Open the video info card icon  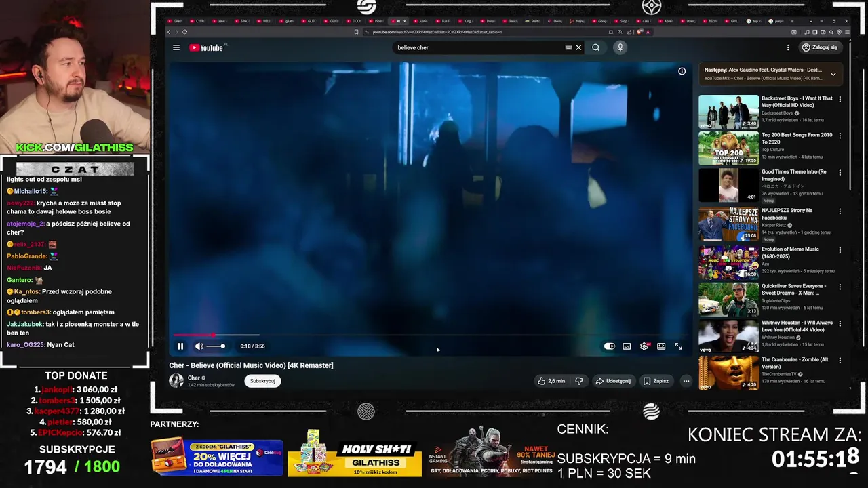(x=682, y=71)
